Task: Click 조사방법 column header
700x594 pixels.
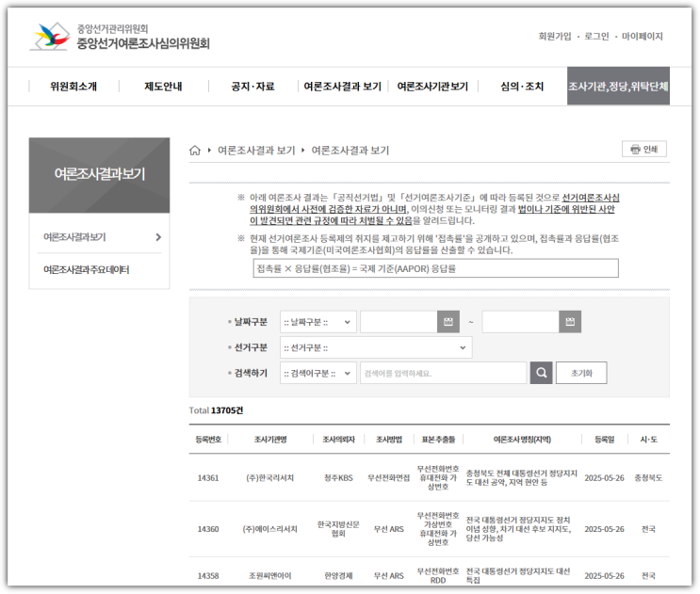Action: point(389,440)
